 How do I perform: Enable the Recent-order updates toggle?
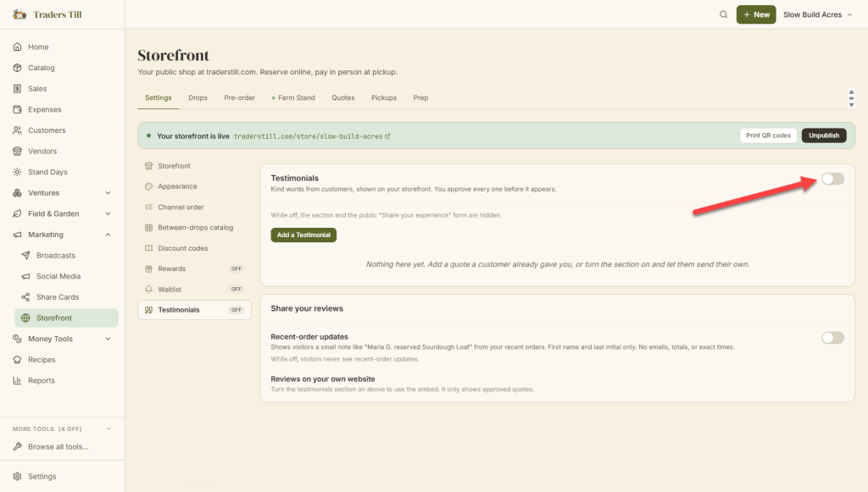click(x=832, y=337)
